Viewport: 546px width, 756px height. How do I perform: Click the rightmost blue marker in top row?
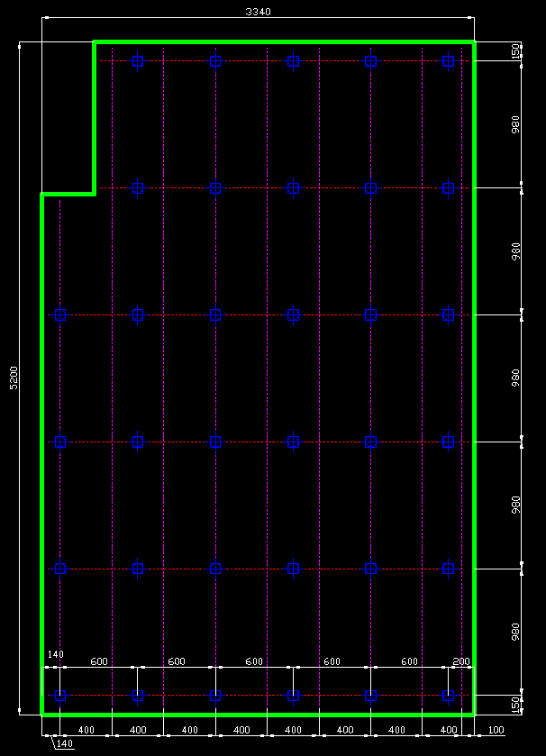[x=448, y=61]
